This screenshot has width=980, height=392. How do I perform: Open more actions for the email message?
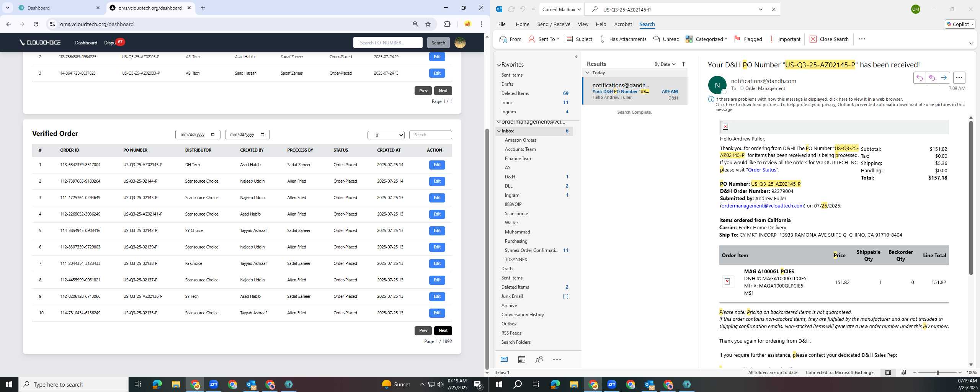[x=959, y=78]
